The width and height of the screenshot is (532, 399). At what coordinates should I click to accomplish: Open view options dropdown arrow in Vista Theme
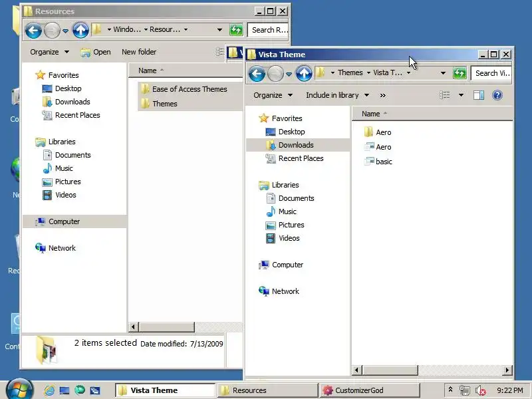(x=461, y=95)
